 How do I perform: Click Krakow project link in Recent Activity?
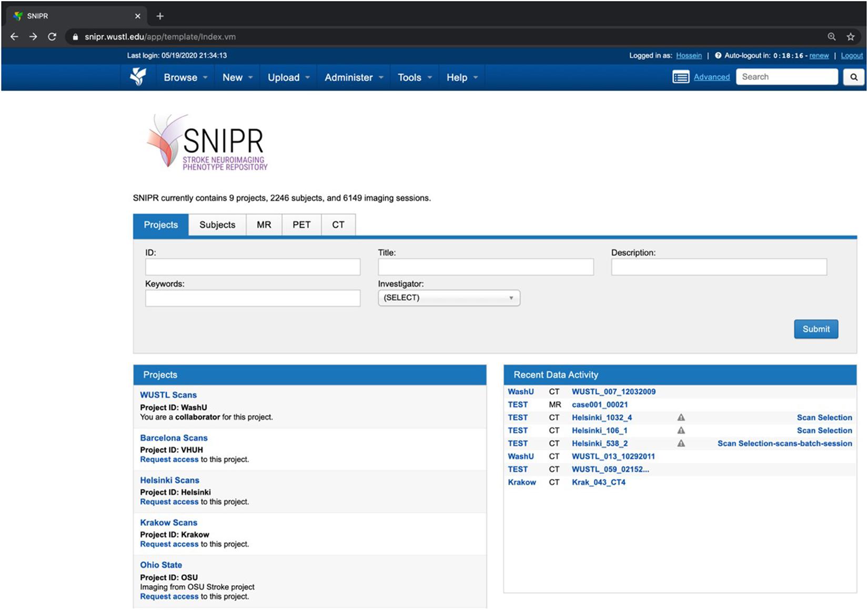tap(522, 482)
